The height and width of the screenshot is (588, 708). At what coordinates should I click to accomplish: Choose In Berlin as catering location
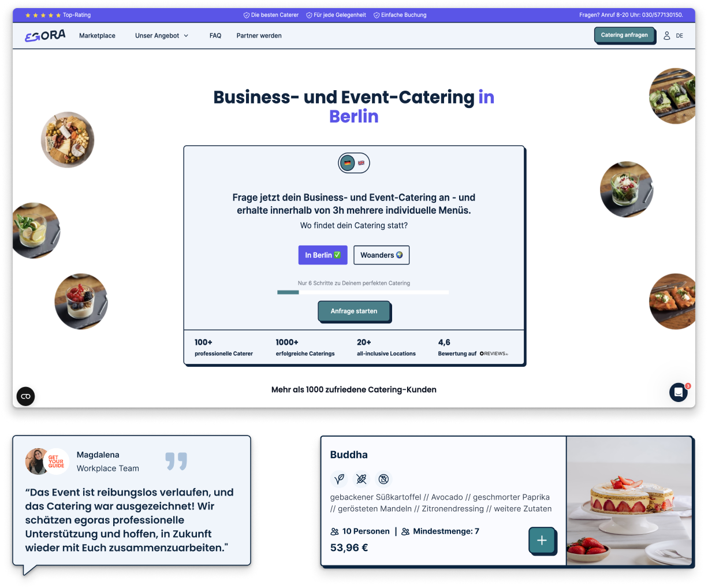tap(323, 255)
